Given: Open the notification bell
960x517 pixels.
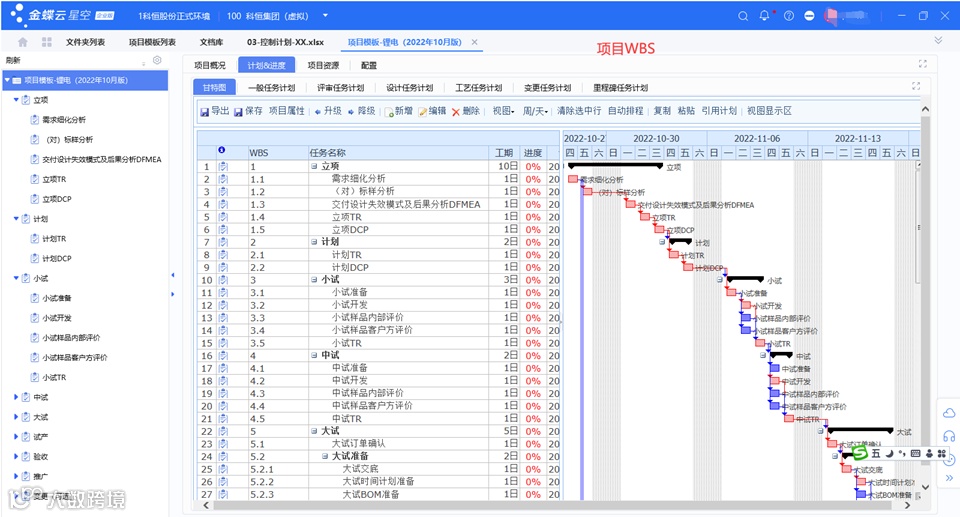Looking at the screenshot, I should 764,15.
